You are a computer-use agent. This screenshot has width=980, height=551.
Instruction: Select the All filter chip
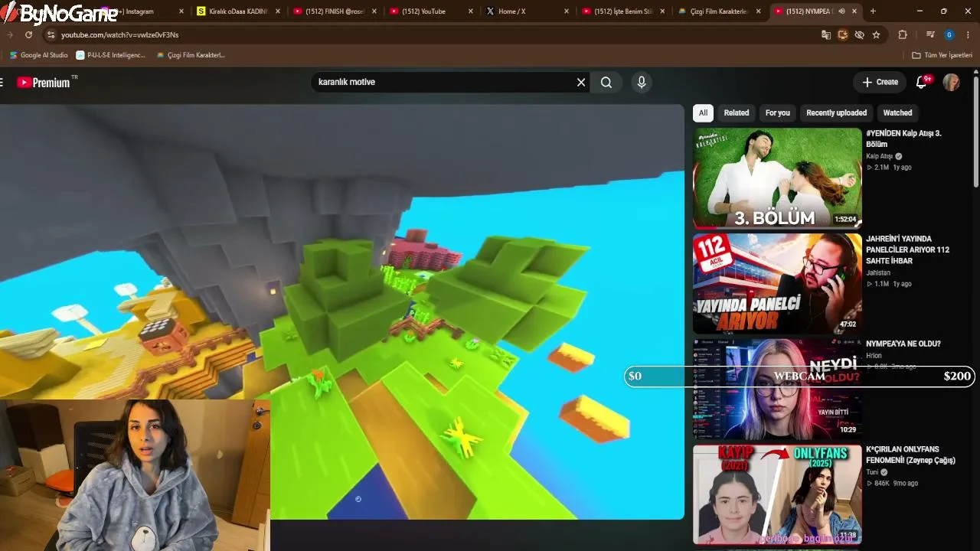[703, 112]
